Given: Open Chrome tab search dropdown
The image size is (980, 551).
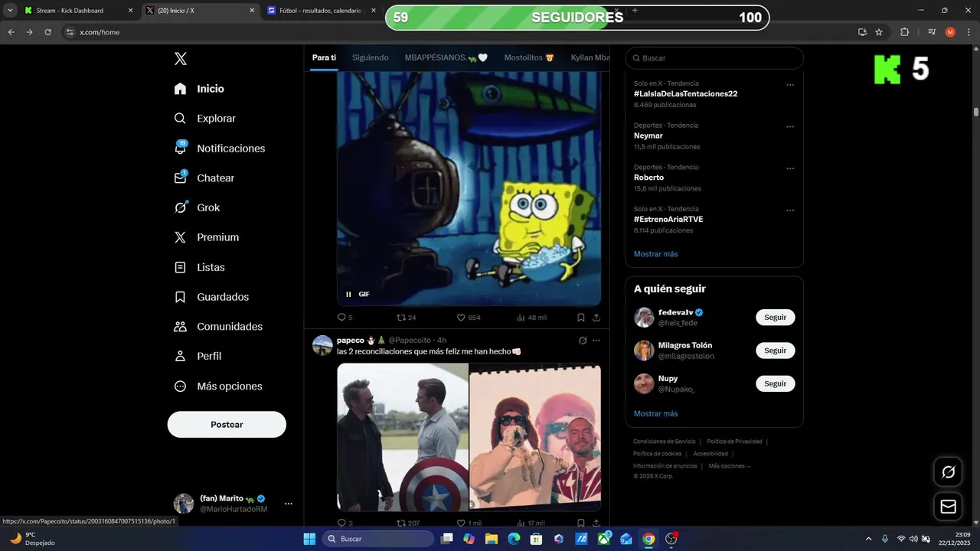Looking at the screenshot, I should click(x=10, y=11).
